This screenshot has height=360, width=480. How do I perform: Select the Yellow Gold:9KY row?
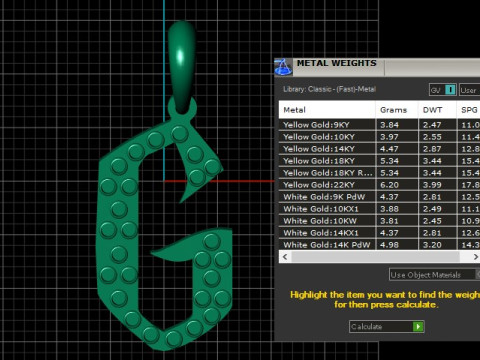(x=379, y=125)
